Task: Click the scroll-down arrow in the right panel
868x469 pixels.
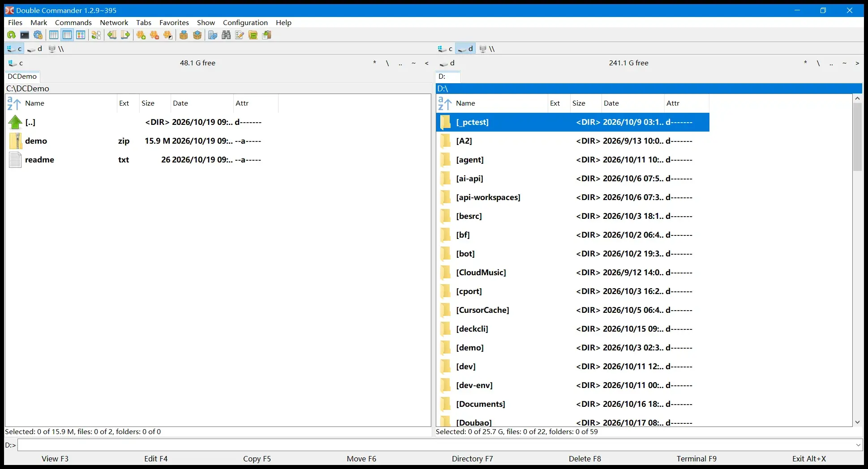Action: (857, 422)
